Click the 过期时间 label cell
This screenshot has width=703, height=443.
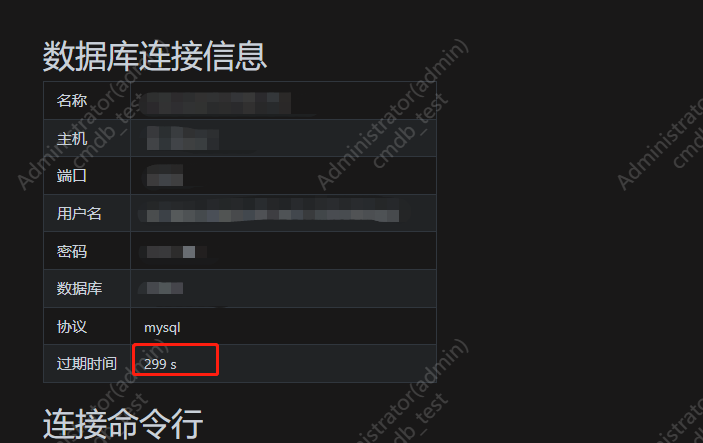(87, 364)
